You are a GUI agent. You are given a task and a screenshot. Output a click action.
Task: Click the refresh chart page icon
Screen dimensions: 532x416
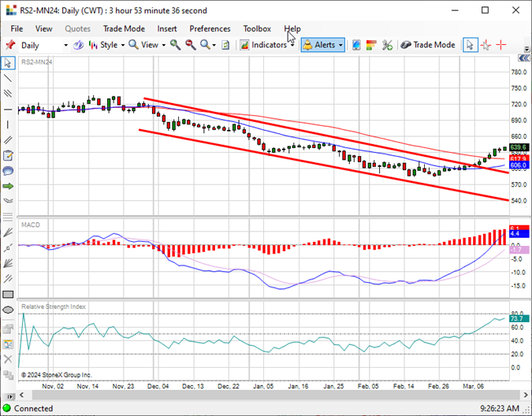pos(225,45)
